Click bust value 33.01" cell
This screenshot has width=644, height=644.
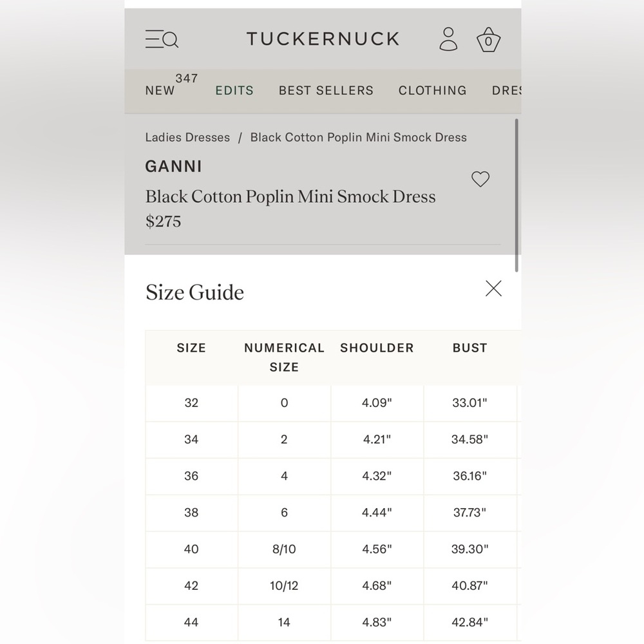(x=470, y=403)
